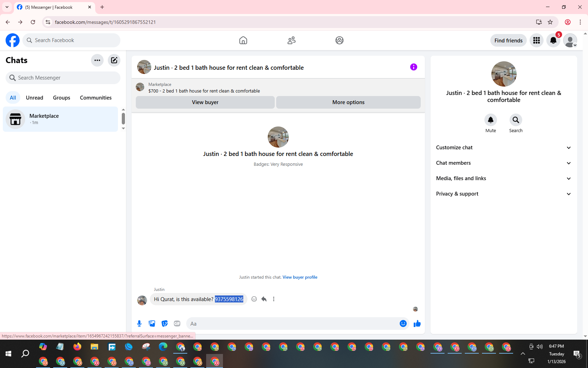
Task: Open the Friends icon in top navigation
Action: click(x=292, y=40)
